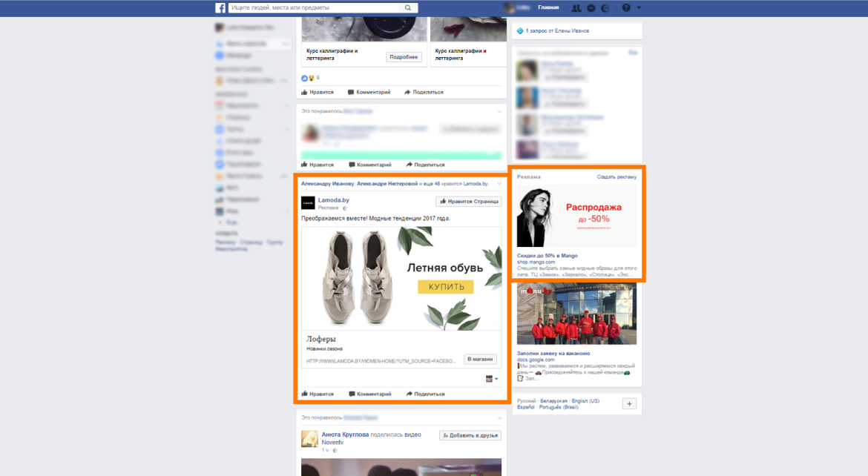Click the plus button beside the language list
Image resolution: width=868 pixels, height=476 pixels.
tap(629, 403)
